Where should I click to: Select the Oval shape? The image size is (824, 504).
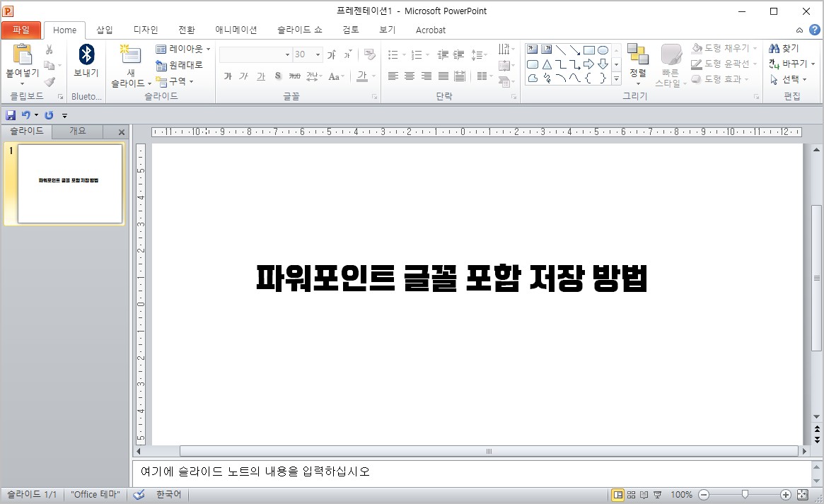point(603,50)
